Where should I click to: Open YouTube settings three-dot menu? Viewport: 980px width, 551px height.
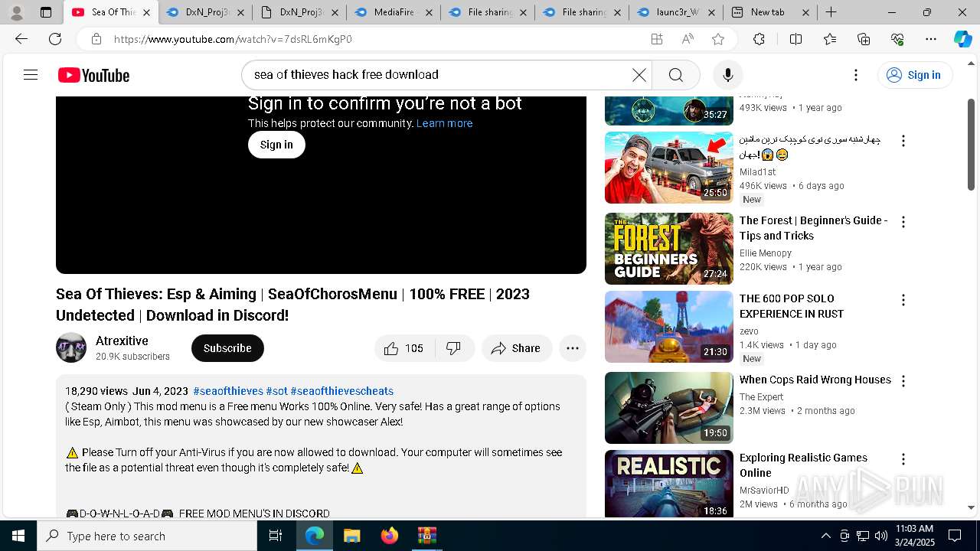pos(856,75)
